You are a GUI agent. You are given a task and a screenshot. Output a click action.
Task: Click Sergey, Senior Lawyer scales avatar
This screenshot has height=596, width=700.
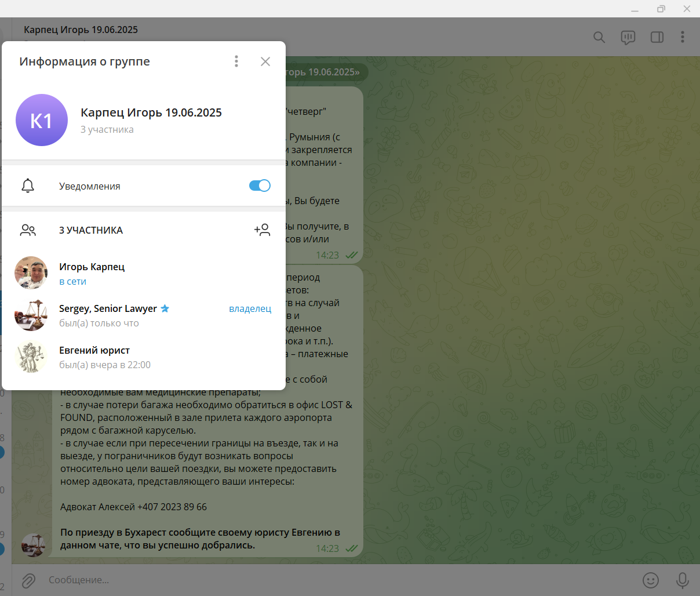coord(31,315)
